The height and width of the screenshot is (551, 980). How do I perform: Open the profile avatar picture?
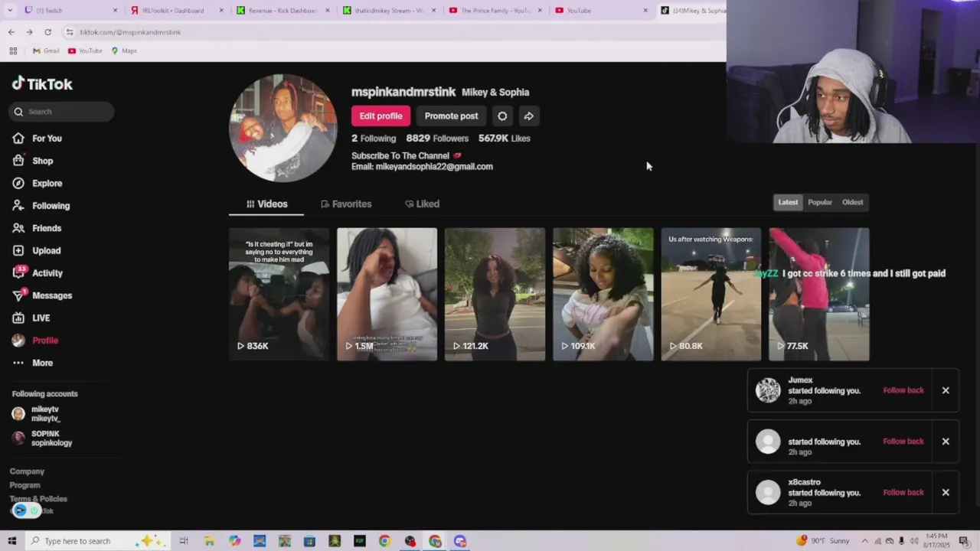click(x=283, y=129)
